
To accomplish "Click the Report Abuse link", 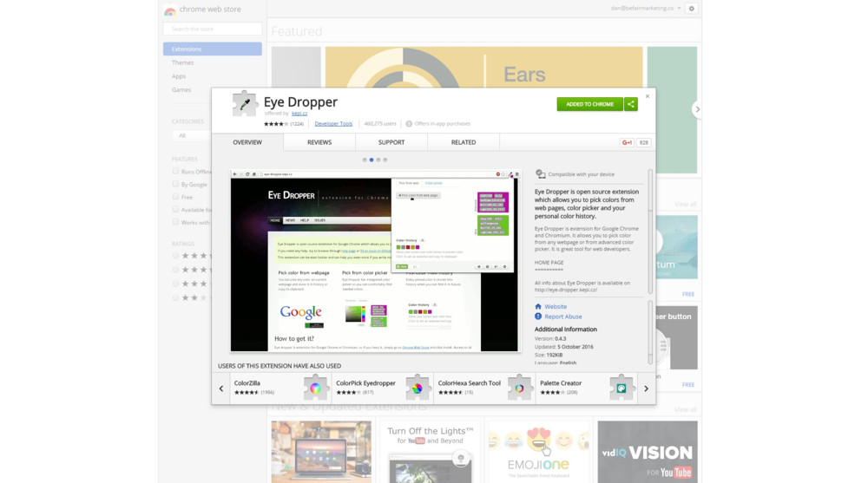I will tap(563, 317).
